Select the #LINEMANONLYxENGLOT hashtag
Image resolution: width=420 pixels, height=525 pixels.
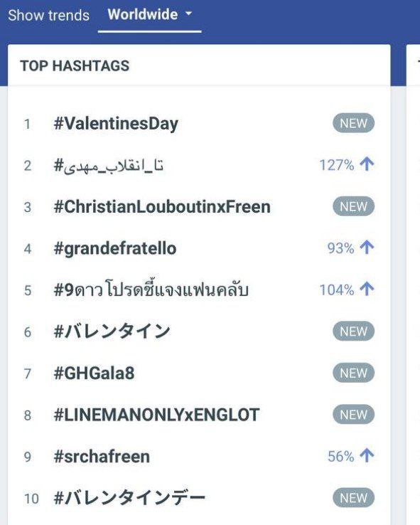click(156, 415)
